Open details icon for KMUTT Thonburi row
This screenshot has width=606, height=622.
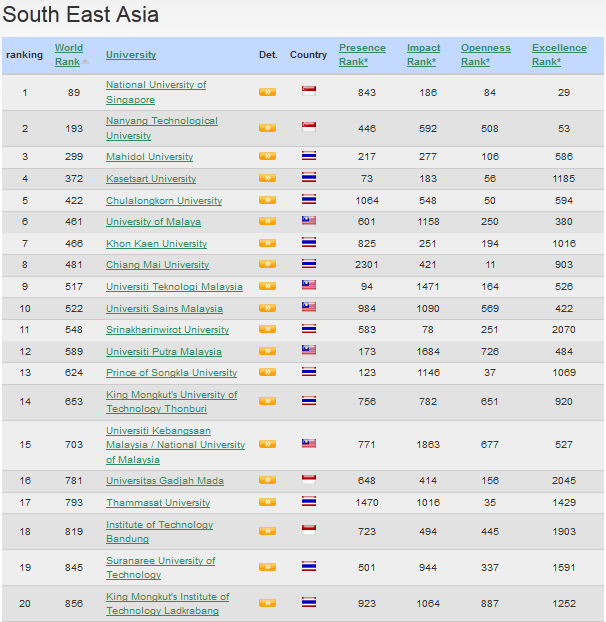(267, 401)
